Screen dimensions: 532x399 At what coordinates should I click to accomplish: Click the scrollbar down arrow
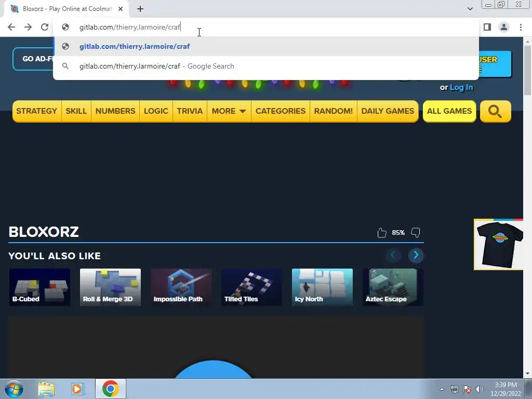(528, 374)
